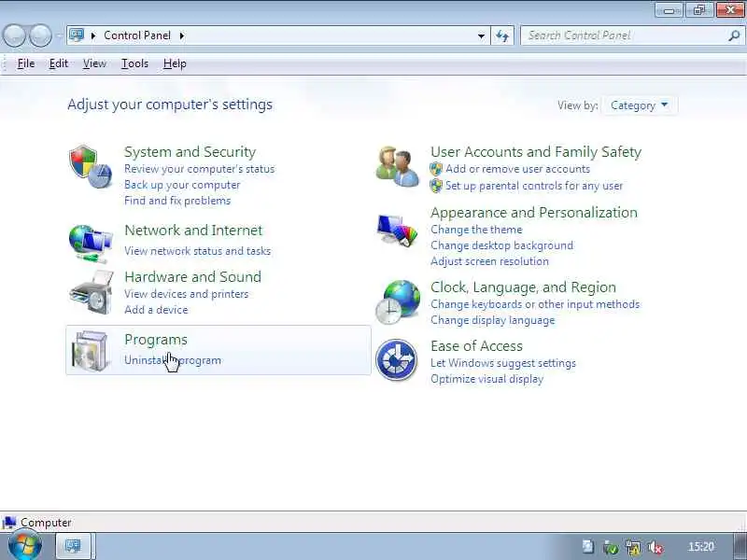
Task: Click the network tray icon with warning
Action: pos(633,547)
